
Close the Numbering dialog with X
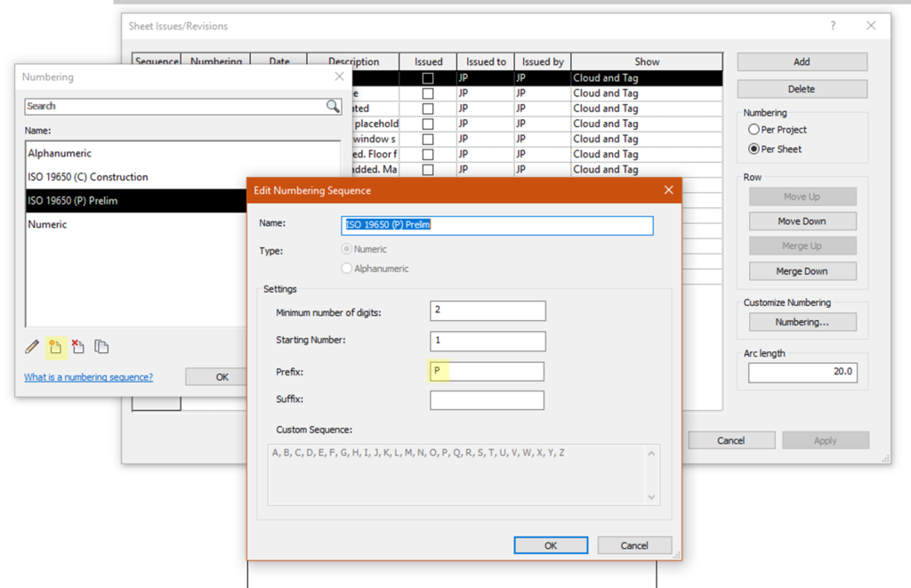click(339, 77)
